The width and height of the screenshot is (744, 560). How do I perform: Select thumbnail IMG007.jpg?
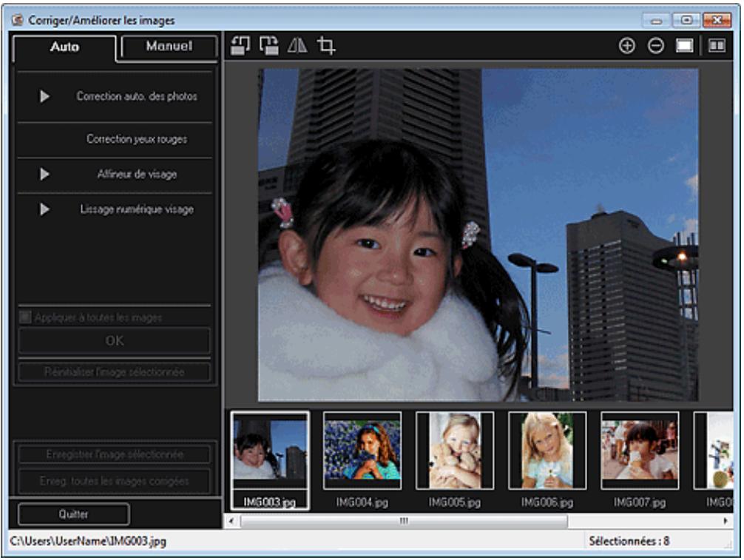pyautogui.click(x=640, y=451)
